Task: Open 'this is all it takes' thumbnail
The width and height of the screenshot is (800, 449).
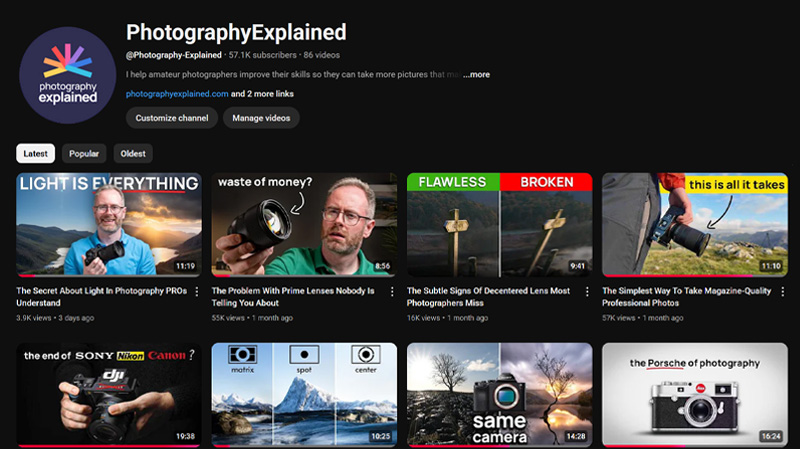Action: pos(694,225)
